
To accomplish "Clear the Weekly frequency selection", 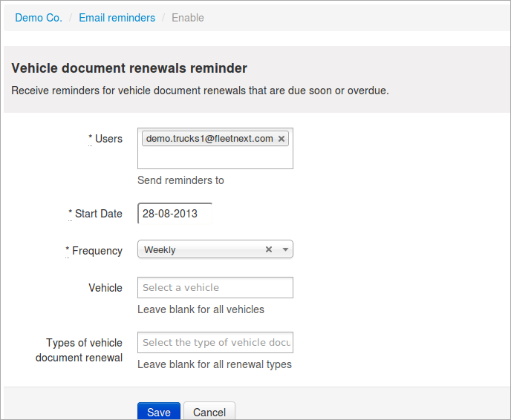I will pos(269,249).
